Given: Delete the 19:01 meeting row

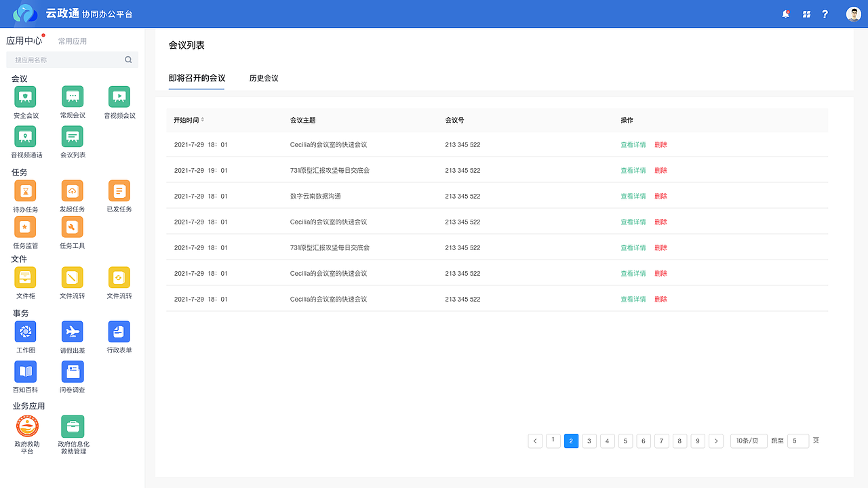Looking at the screenshot, I should (660, 170).
